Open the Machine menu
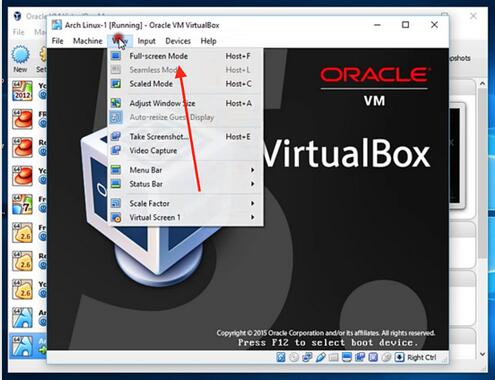This screenshot has height=380, width=495. pos(88,41)
